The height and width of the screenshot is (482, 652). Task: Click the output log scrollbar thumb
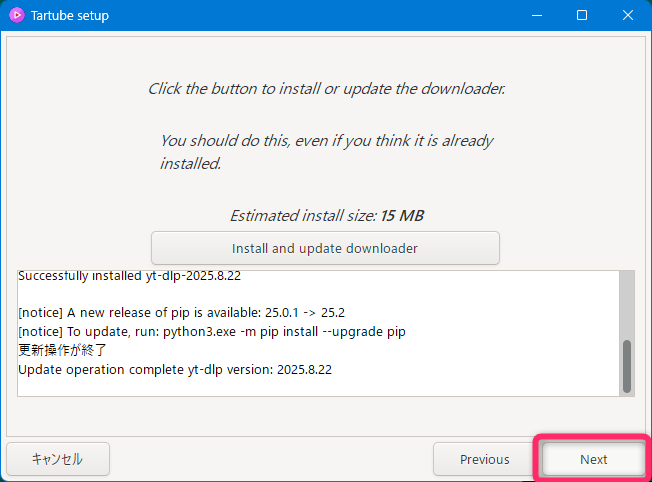point(627,366)
